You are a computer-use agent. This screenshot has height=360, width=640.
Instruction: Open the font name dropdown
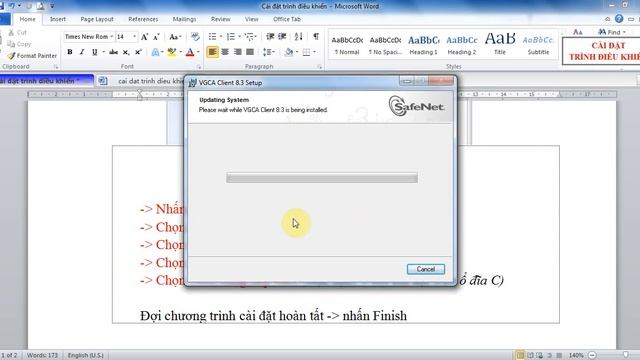111,37
